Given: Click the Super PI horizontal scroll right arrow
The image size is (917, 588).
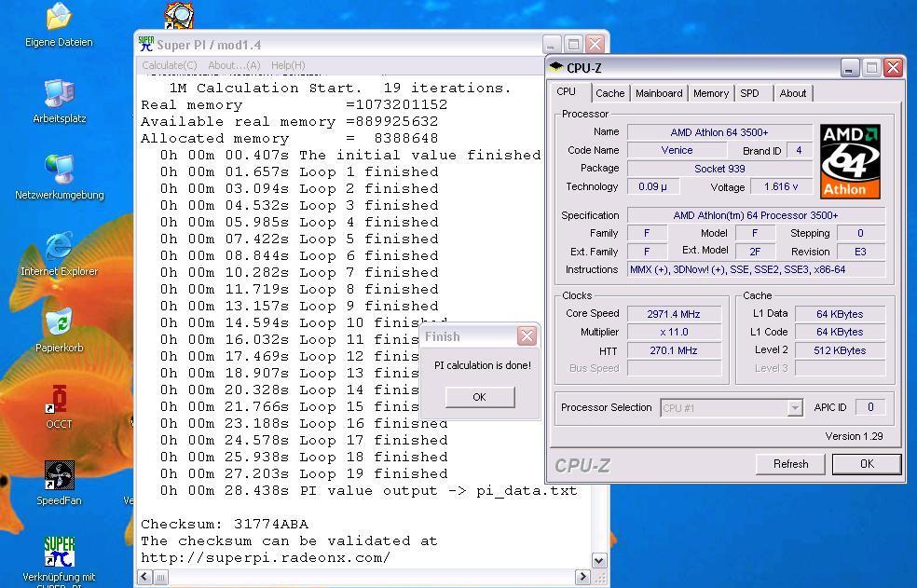Looking at the screenshot, I should [x=582, y=577].
